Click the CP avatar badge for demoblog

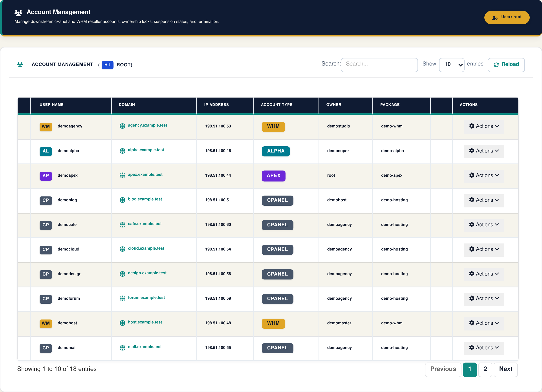pyautogui.click(x=46, y=200)
